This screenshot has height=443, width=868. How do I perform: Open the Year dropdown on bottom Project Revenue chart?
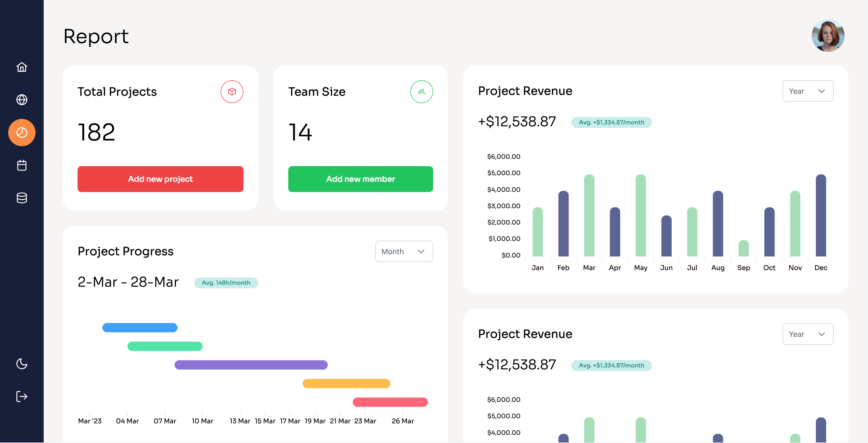(x=808, y=334)
